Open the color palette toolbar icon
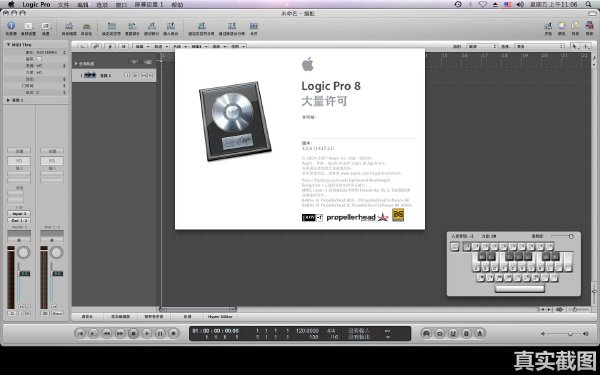Screen dimensions: 600x375 coord(561,26)
